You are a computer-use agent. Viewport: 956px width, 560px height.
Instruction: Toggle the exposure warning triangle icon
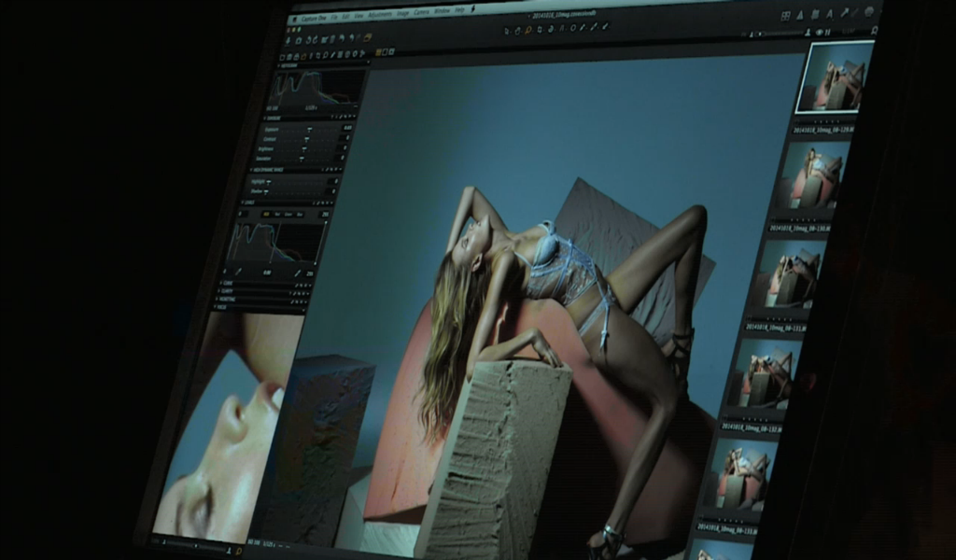pyautogui.click(x=800, y=15)
